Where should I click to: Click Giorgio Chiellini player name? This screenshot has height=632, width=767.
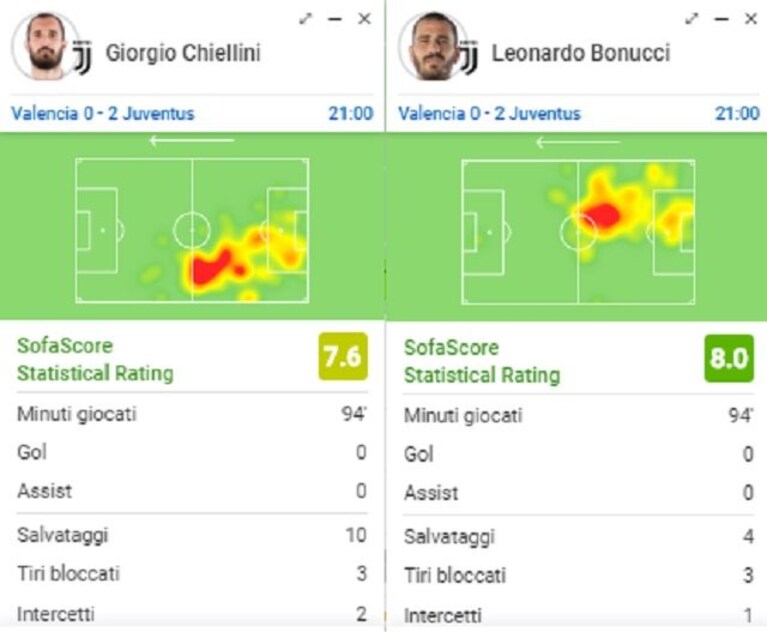pyautogui.click(x=183, y=53)
